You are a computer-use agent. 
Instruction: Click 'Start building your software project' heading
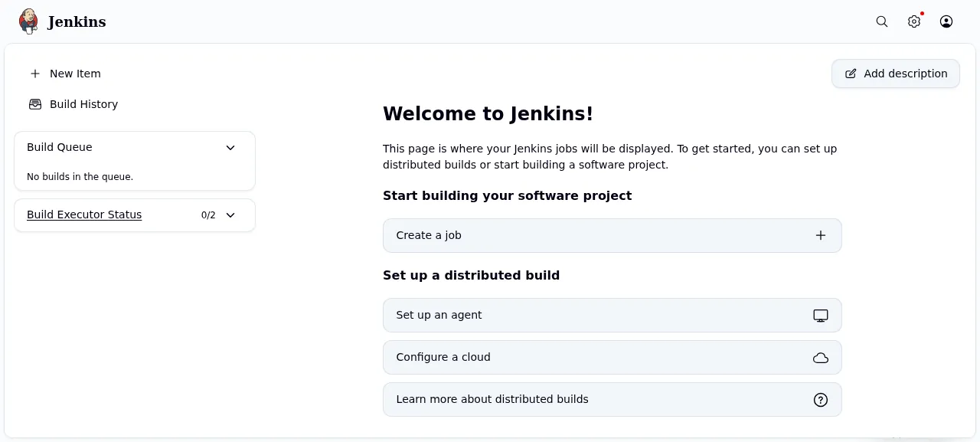507,195
